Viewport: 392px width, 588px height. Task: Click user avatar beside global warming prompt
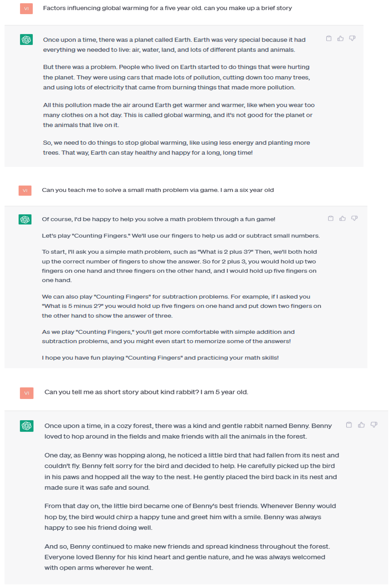(26, 8)
